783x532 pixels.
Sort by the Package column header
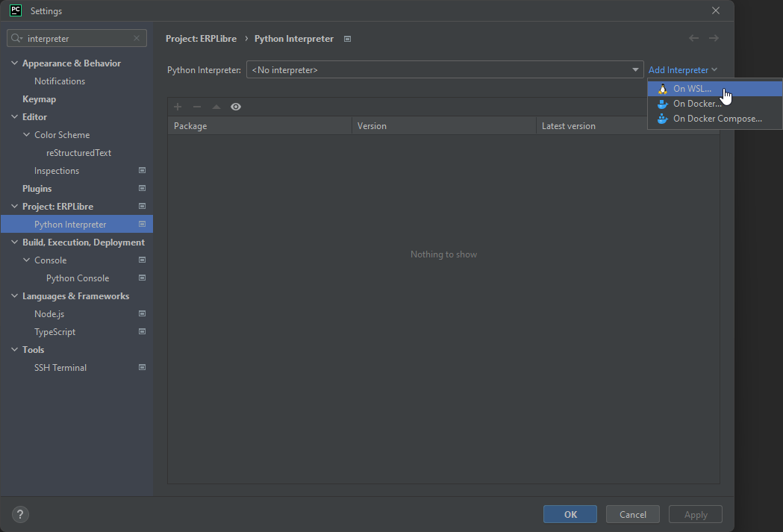[x=260, y=126]
